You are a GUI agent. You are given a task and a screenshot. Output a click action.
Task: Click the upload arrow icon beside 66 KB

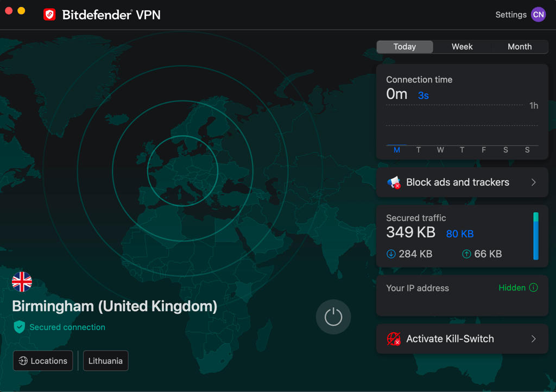[x=466, y=254]
